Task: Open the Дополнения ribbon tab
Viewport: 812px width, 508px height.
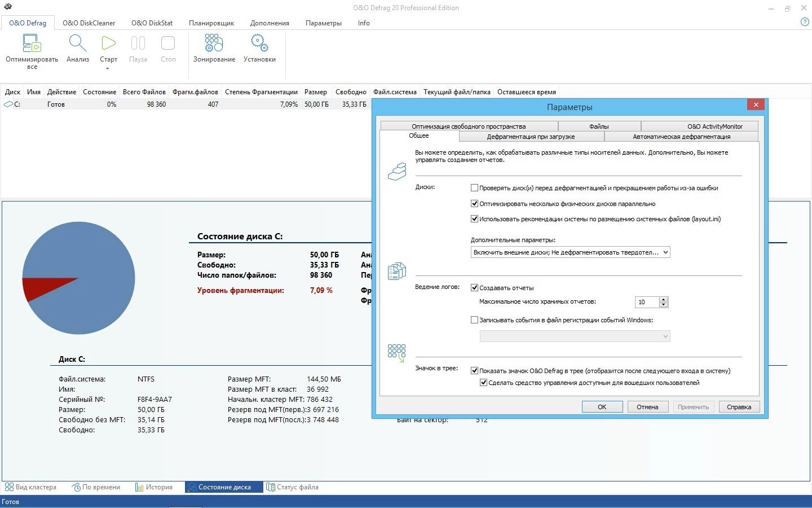Action: click(270, 23)
